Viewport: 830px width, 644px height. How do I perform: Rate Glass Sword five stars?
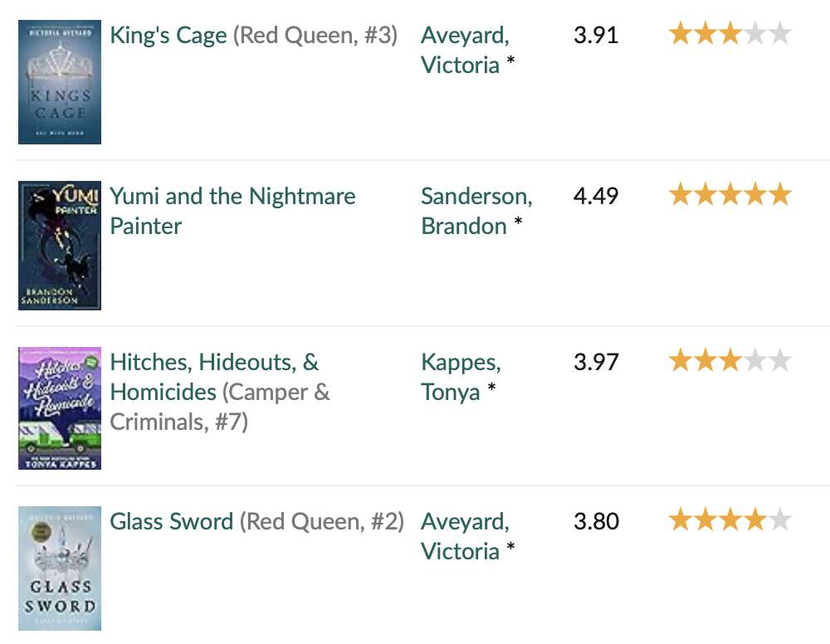click(x=780, y=520)
